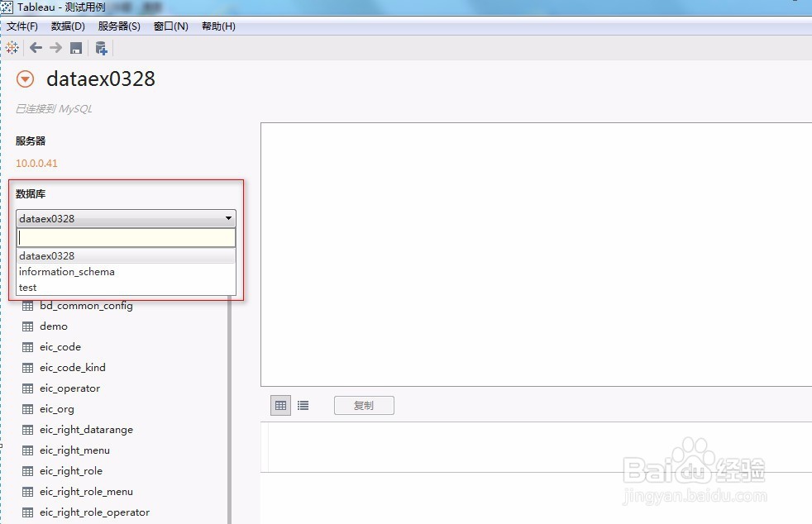This screenshot has width=812, height=524.
Task: Select the eic_right_role table
Action: (71, 471)
